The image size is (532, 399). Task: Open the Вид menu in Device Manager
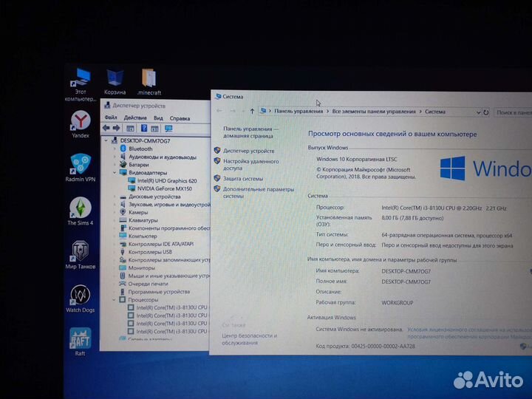pyautogui.click(x=158, y=118)
